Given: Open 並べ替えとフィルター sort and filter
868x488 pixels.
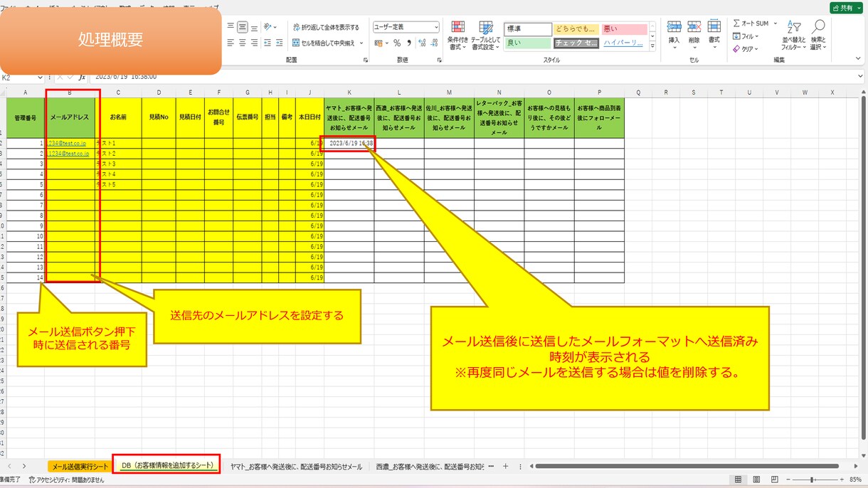Looking at the screenshot, I should pos(793,35).
